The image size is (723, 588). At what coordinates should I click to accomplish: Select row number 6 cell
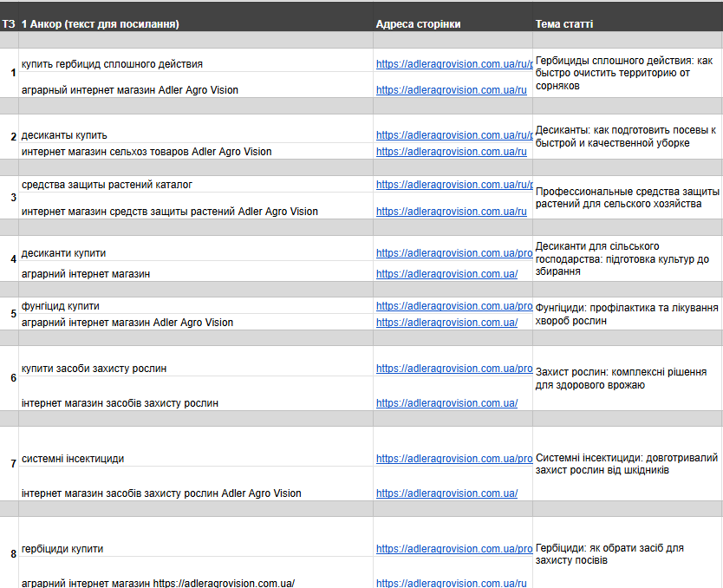tap(13, 378)
